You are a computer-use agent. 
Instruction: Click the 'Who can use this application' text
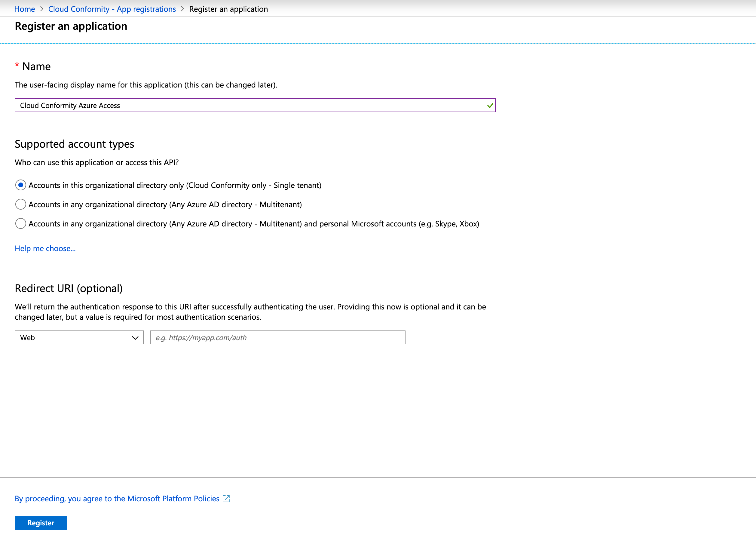(x=97, y=162)
